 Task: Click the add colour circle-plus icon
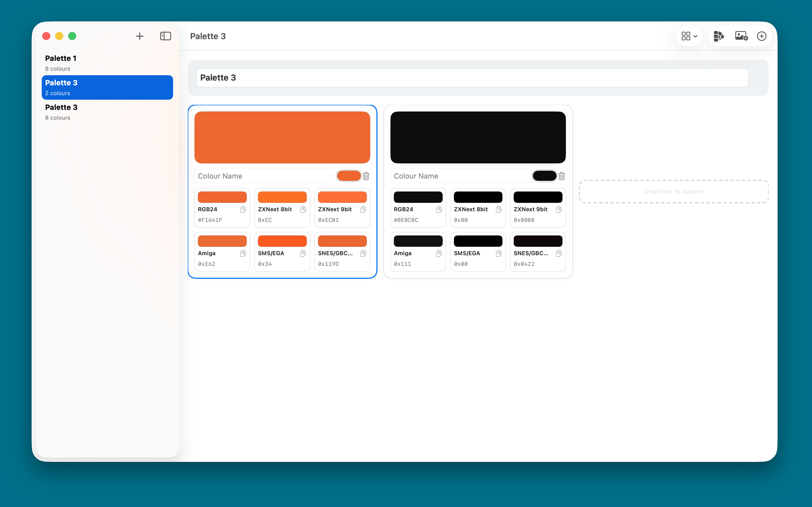762,36
